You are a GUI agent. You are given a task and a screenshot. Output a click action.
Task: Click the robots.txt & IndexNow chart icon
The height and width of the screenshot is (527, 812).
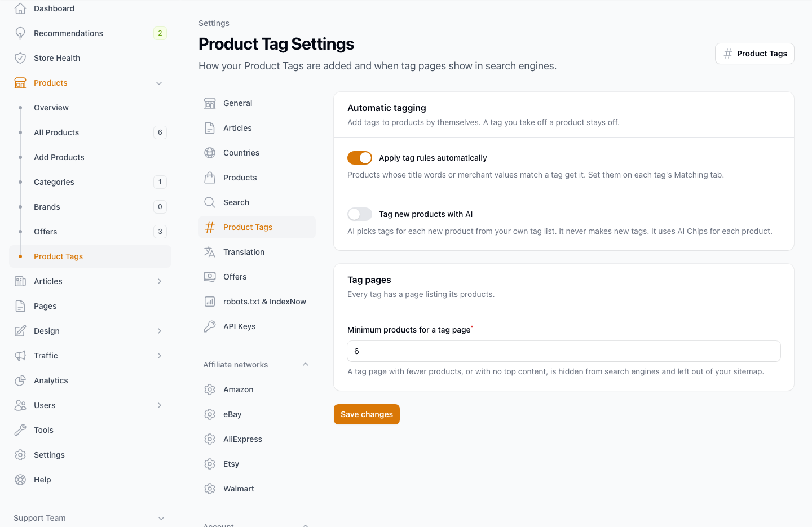[x=210, y=302]
